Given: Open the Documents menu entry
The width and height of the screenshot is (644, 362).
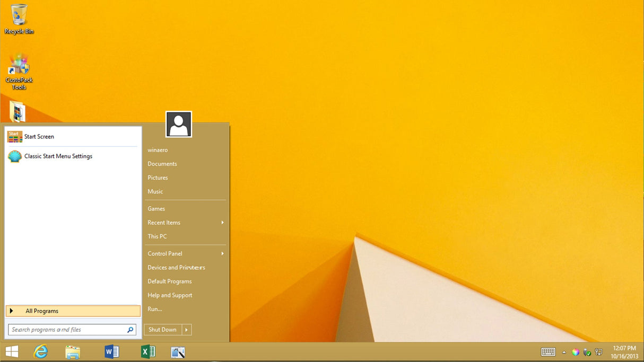Looking at the screenshot, I should (x=162, y=163).
